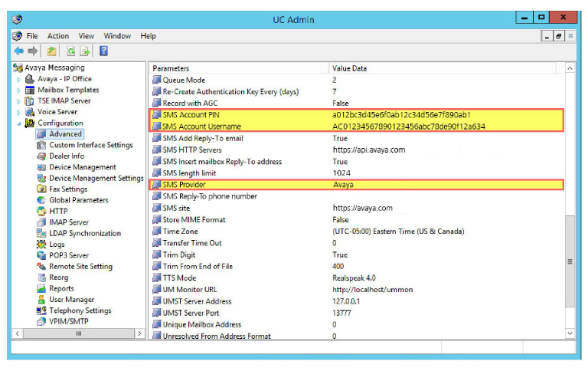Click the Dealer Info icon
This screenshot has width=588, height=368.
41,156
